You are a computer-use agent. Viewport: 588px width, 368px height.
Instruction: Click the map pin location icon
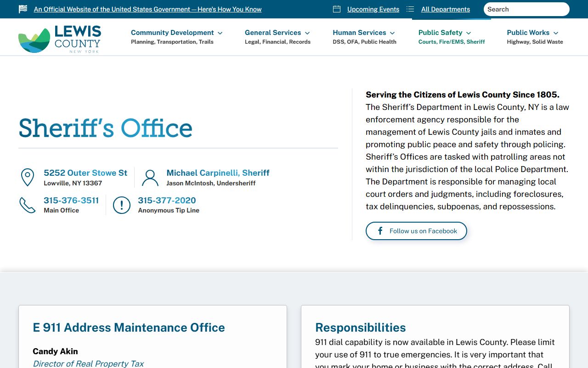(28, 178)
